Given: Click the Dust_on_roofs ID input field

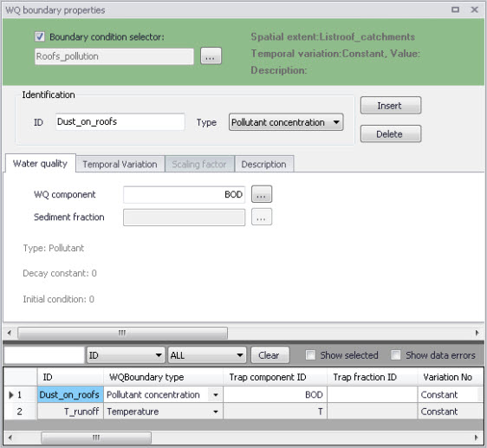Looking at the screenshot, I should 120,122.
